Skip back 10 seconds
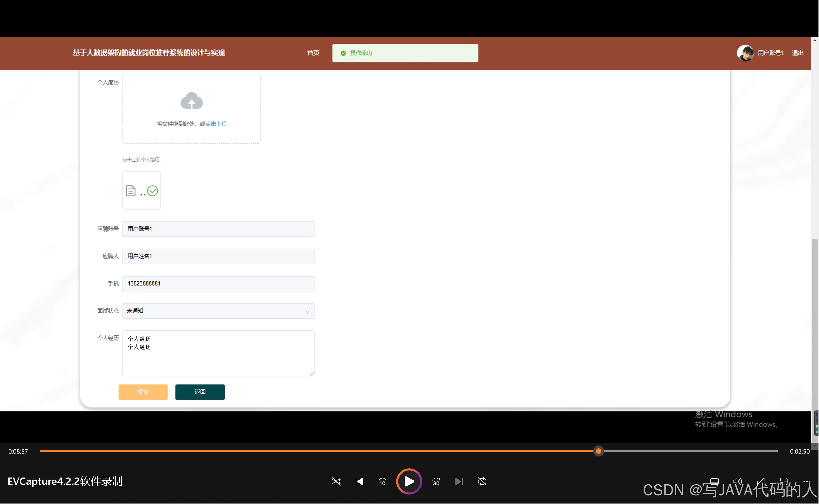The image size is (819, 504). coord(382,481)
